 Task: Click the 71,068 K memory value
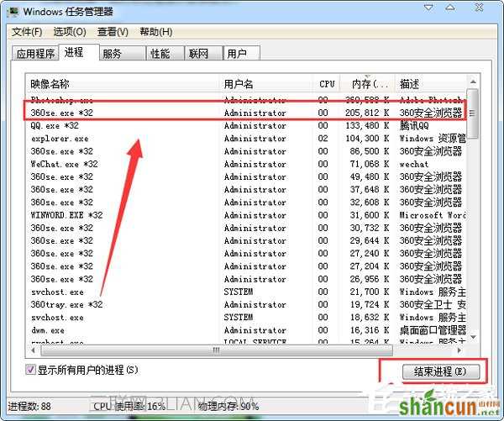(x=370, y=165)
